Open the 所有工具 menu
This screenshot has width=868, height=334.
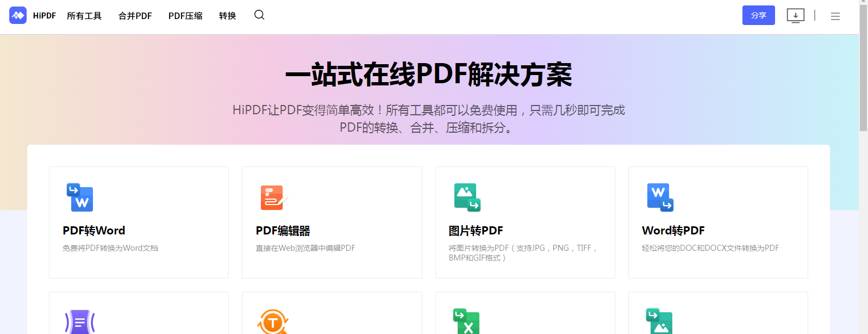84,16
